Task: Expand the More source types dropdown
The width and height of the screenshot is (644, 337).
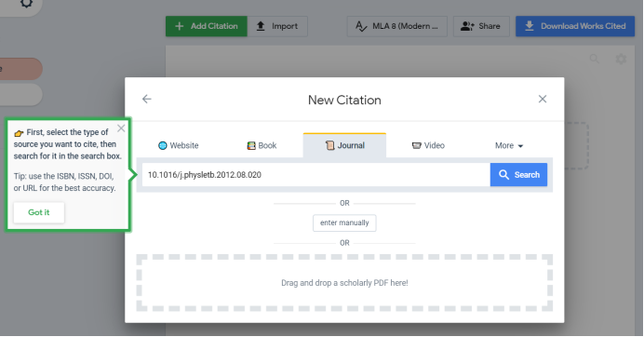Action: (x=509, y=145)
